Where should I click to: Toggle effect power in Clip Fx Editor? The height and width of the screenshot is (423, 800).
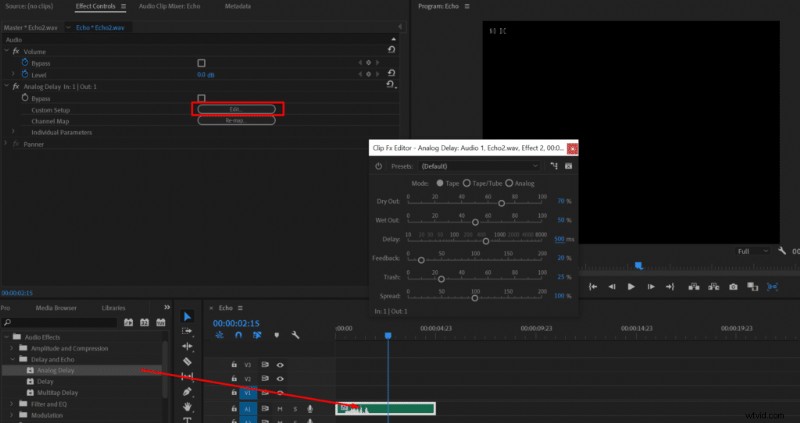[379, 166]
